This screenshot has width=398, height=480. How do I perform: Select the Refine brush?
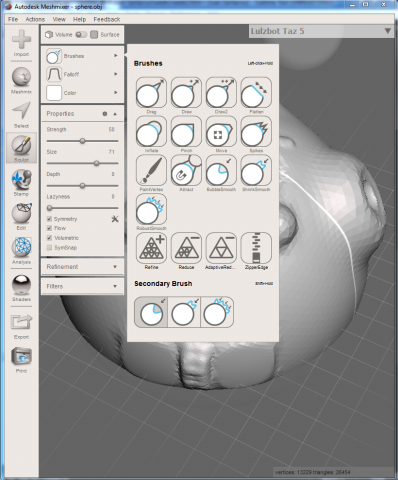(x=151, y=248)
